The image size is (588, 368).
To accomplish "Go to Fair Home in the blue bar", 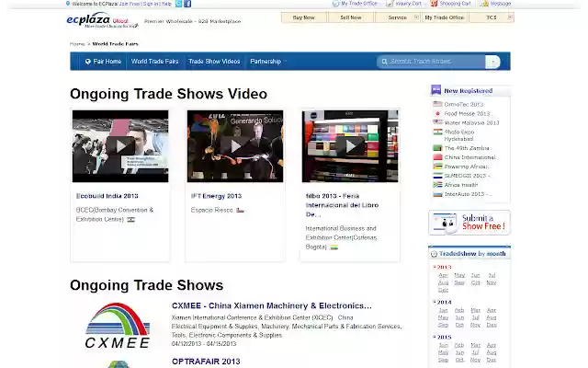I will [x=103, y=62].
